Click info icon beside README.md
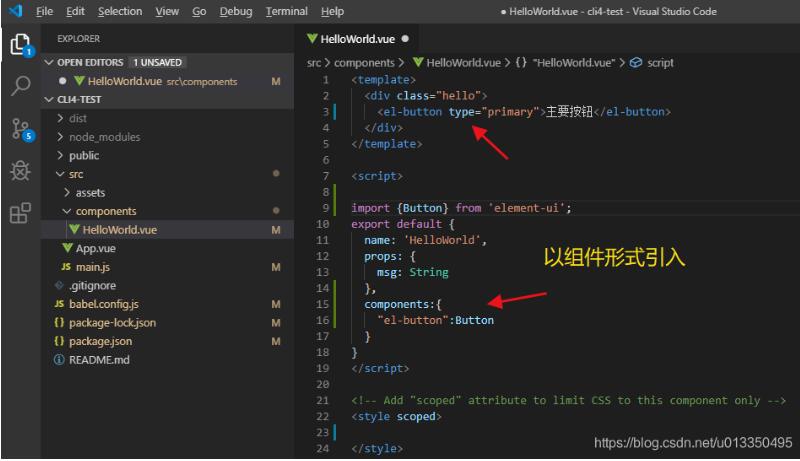Viewport: 800px width, 461px height. [59, 360]
